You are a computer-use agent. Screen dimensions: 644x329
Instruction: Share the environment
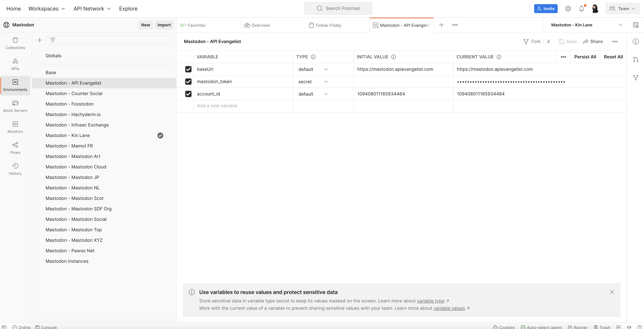[593, 42]
